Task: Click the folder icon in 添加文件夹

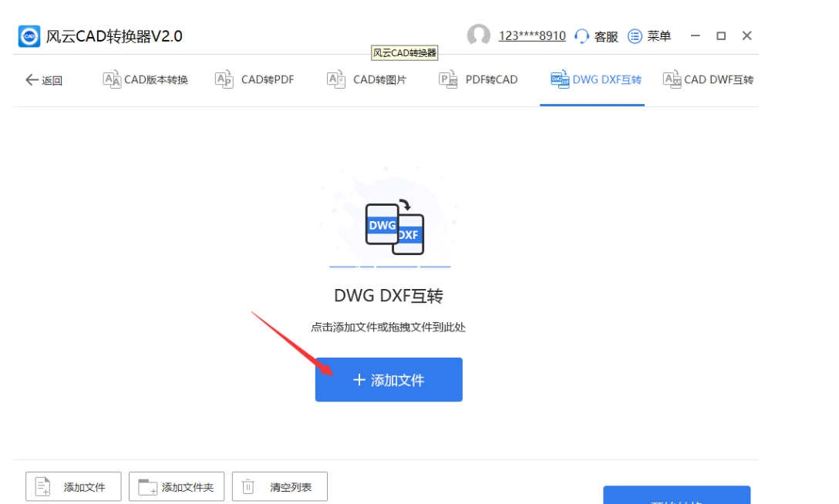Action: [148, 487]
